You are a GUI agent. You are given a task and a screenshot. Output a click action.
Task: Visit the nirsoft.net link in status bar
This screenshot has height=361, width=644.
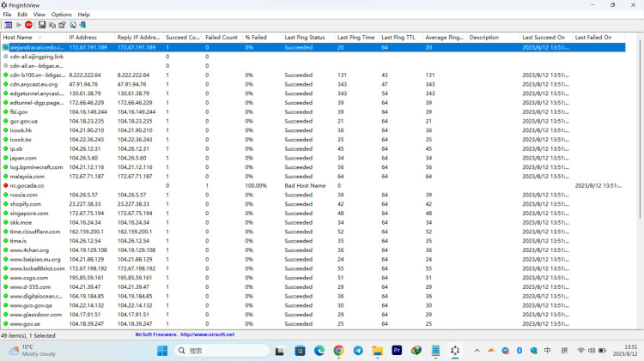[208, 334]
